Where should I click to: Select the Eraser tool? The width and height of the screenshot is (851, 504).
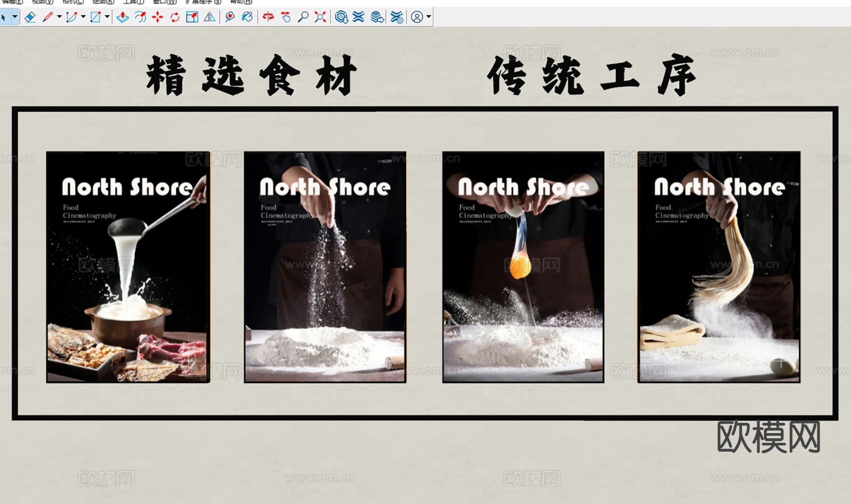tap(30, 17)
